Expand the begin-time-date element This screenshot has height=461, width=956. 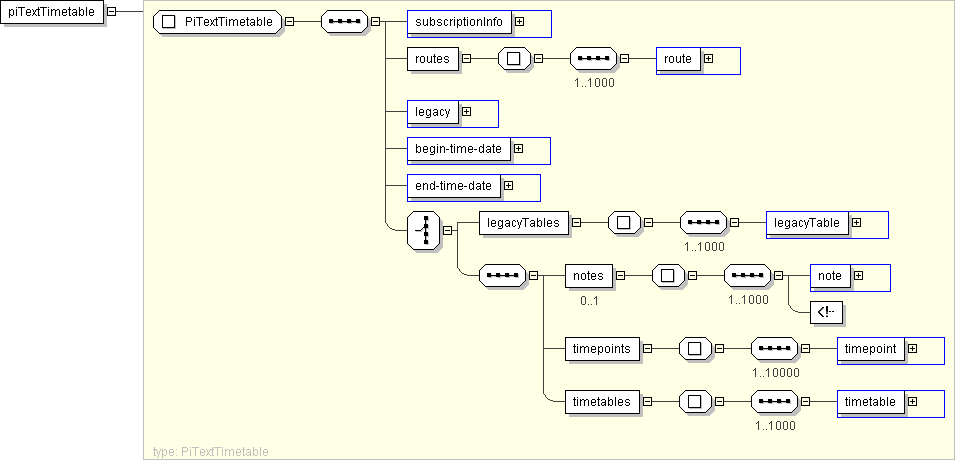click(x=518, y=149)
